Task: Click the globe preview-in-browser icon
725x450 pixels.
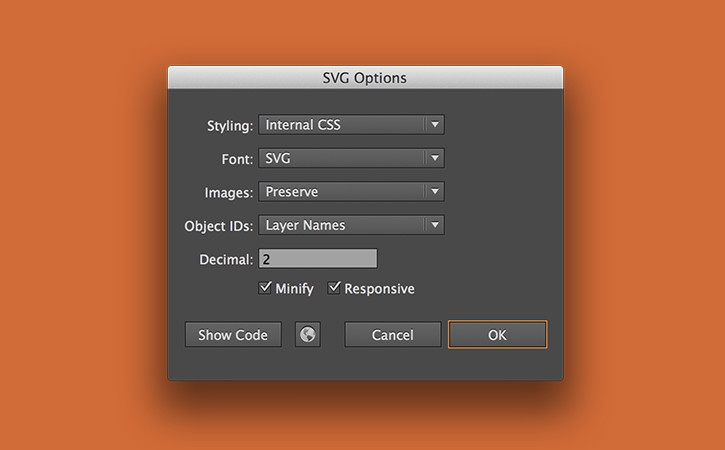Action: coord(308,335)
